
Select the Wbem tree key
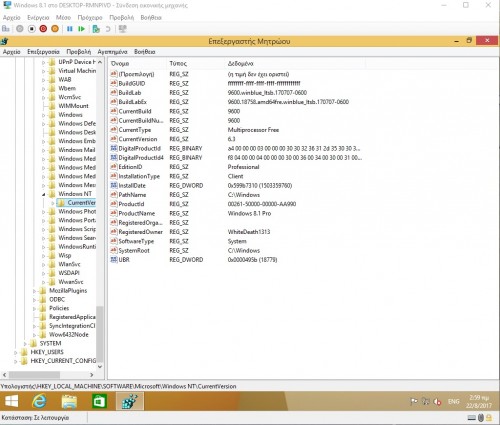tap(67, 88)
